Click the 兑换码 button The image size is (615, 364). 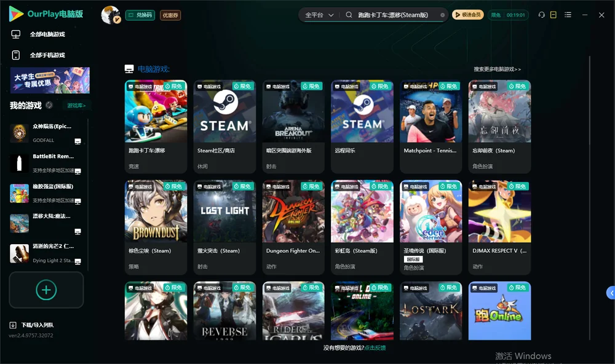click(x=140, y=15)
